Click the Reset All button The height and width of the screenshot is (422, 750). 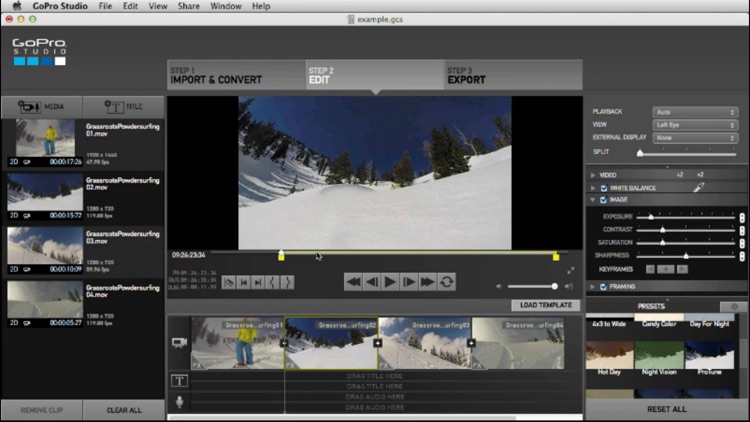[666, 409]
